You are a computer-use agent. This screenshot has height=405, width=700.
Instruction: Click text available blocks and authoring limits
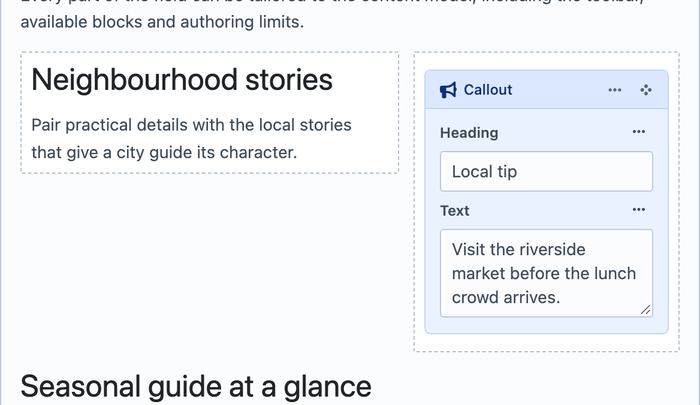pos(162,22)
